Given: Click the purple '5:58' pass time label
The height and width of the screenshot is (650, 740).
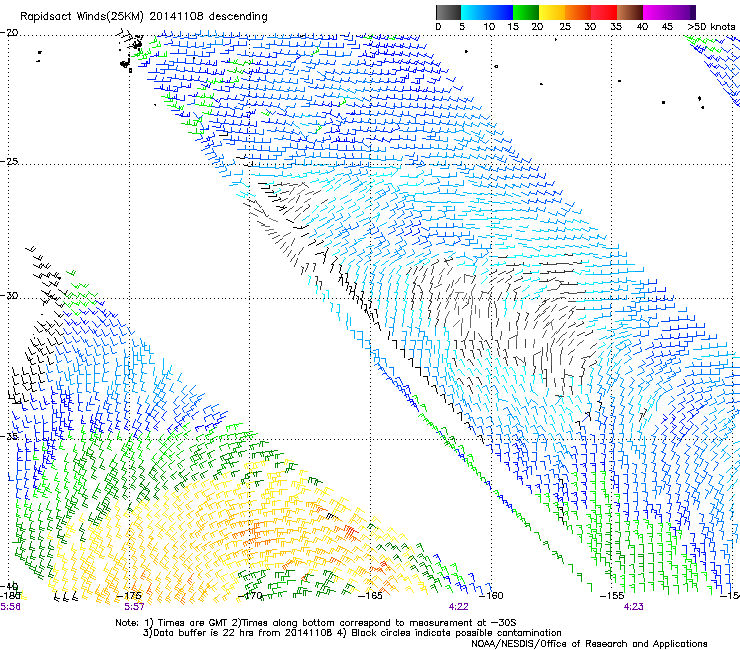Looking at the screenshot, I should point(10,607).
